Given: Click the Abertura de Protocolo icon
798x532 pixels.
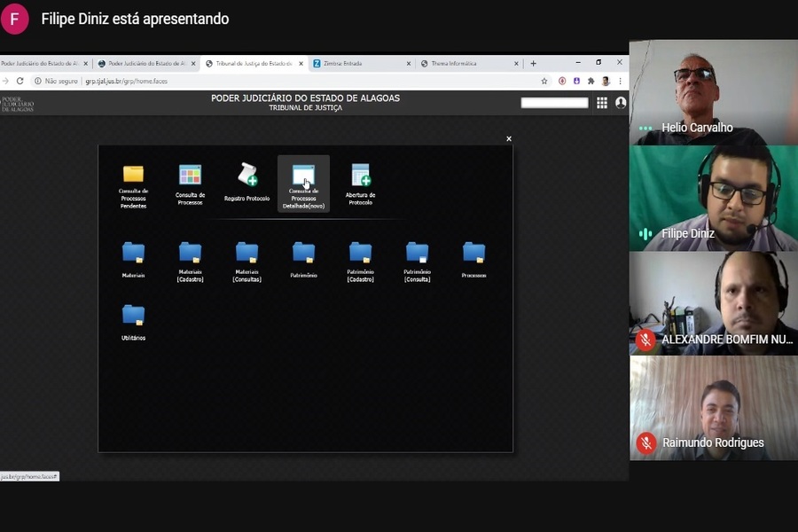Looking at the screenshot, I should [x=360, y=175].
